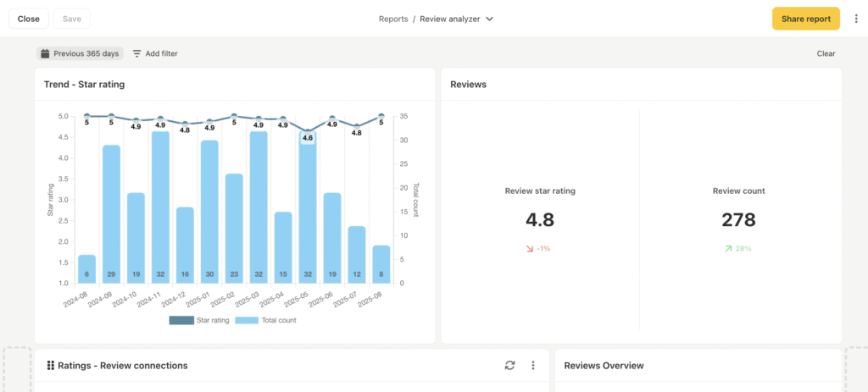Screen dimensions: 868x392
Task: Select the 4.6 data point on rating line
Action: click(x=308, y=131)
